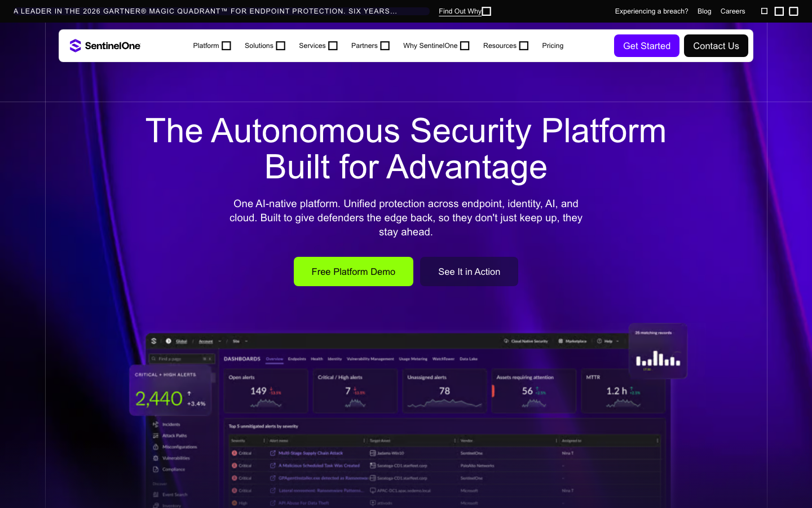Expand the Partners menu
The width and height of the screenshot is (812, 508).
370,46
